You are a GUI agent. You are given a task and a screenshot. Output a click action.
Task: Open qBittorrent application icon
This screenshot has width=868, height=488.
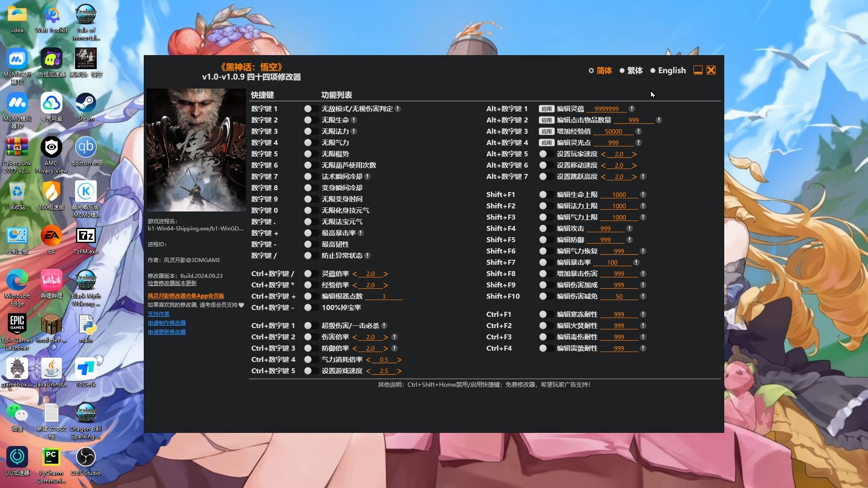tap(85, 148)
